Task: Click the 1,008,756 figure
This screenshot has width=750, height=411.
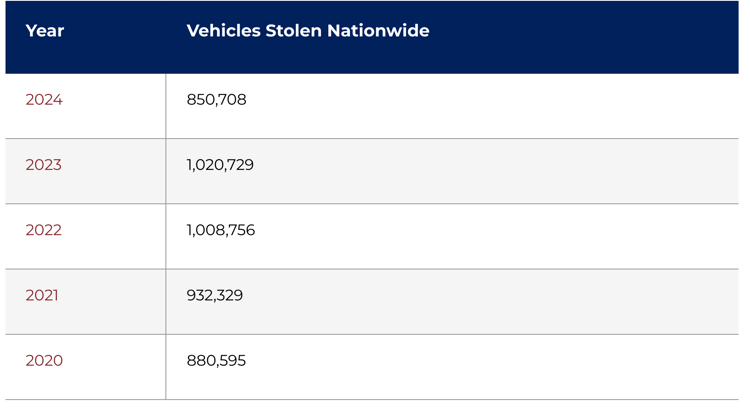Action: point(221,230)
